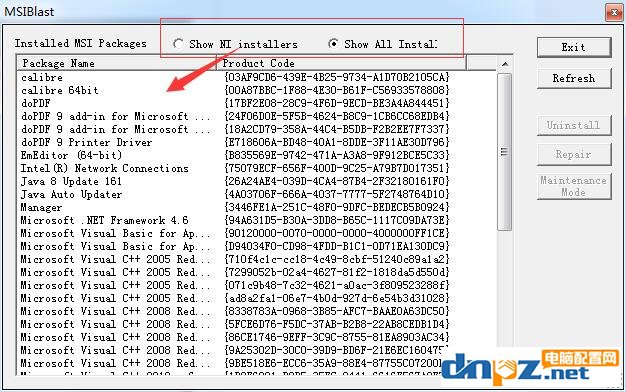
Task: Sort by the Package Name column header
Action: tap(116, 63)
